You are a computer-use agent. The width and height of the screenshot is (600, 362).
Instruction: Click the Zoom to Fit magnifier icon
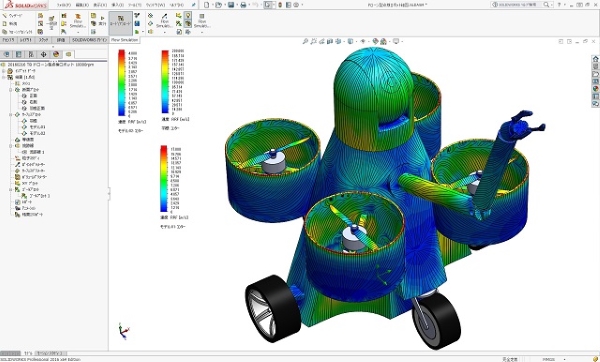(x=305, y=41)
